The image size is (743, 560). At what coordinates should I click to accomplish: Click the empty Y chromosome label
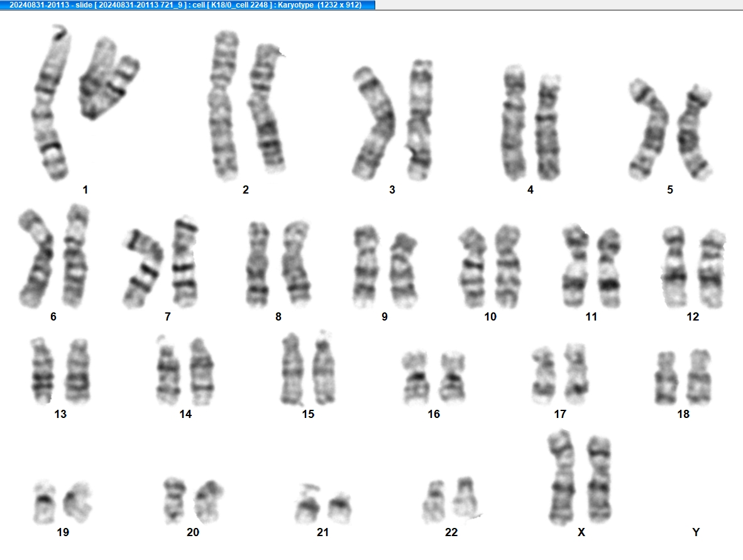click(696, 532)
